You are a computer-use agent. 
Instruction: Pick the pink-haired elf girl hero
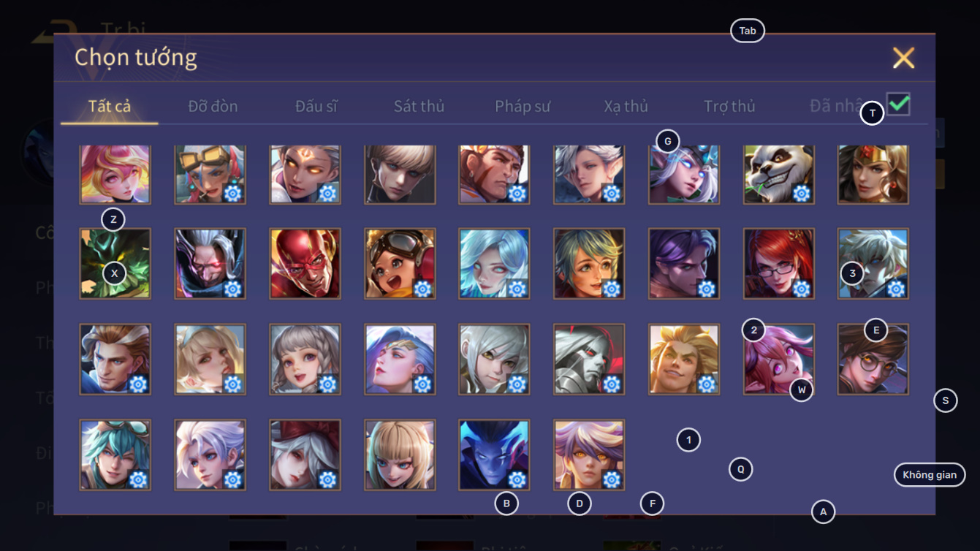pos(779,360)
